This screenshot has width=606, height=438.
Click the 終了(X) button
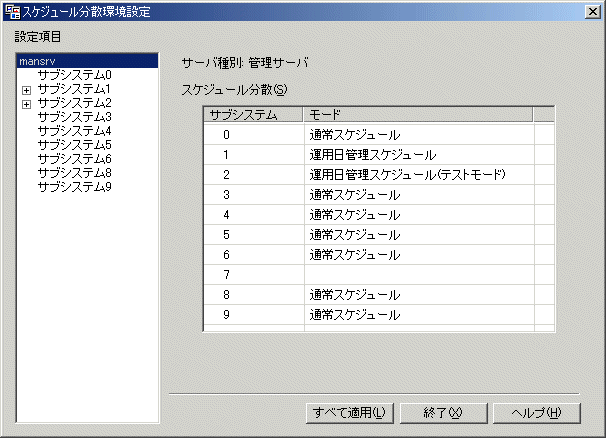coord(443,413)
